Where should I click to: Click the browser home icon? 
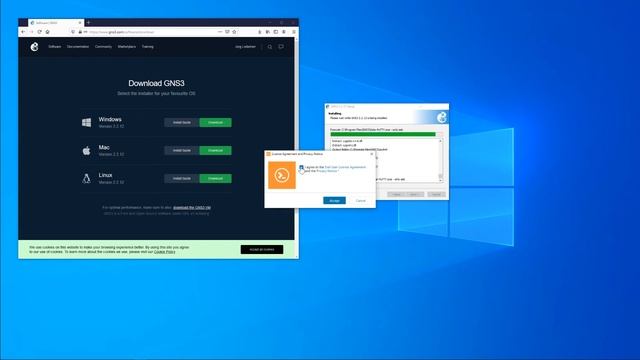[47, 32]
